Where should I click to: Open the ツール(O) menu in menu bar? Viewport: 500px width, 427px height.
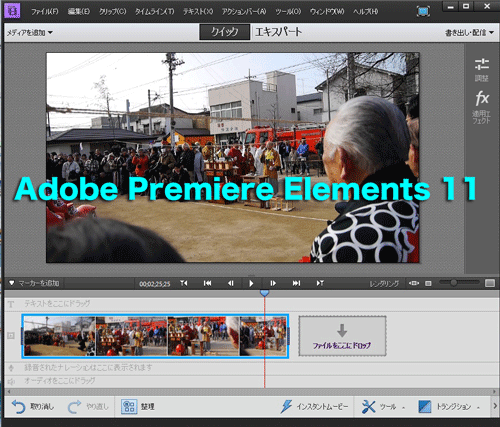pyautogui.click(x=288, y=12)
